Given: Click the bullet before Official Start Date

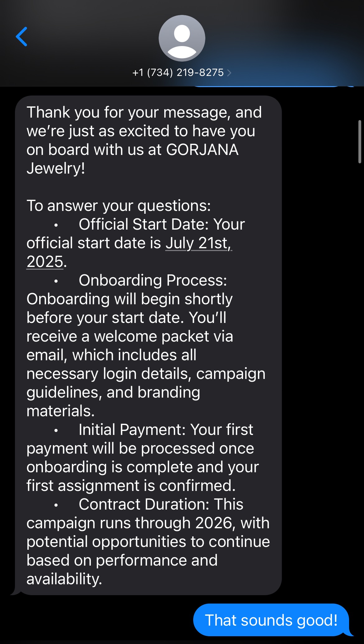Looking at the screenshot, I should pos(56,225).
